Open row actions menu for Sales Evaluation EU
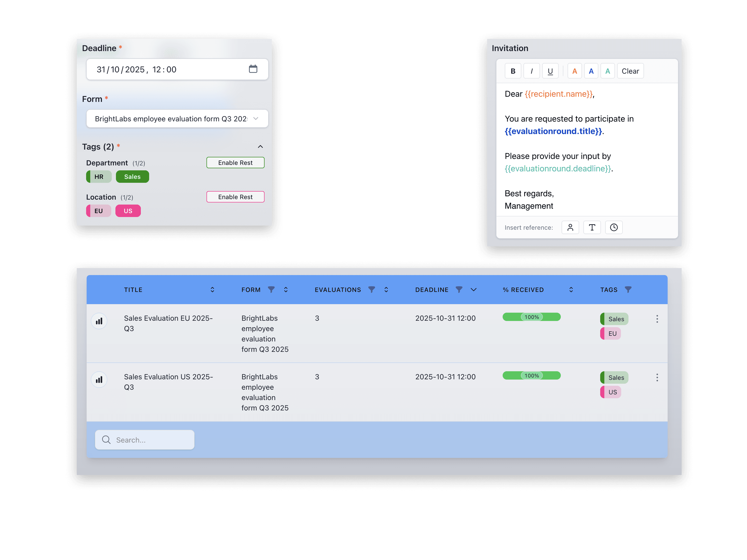The width and height of the screenshot is (747, 560). [x=657, y=319]
